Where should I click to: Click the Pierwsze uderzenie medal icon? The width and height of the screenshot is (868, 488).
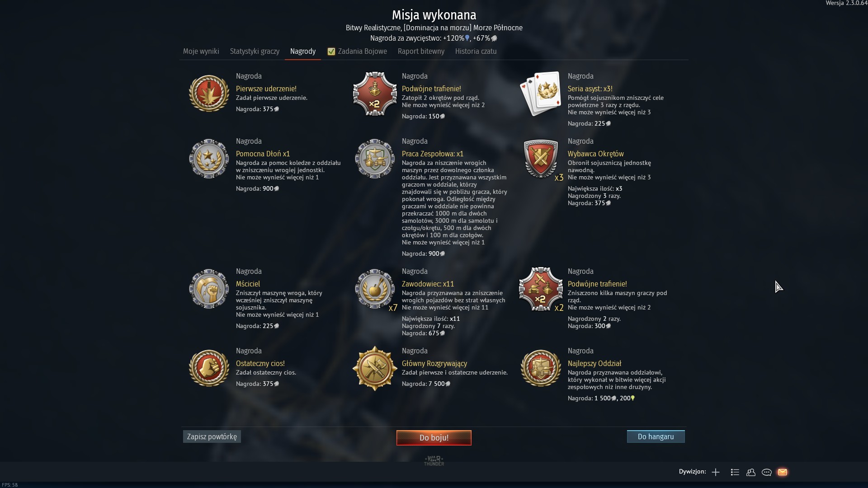[x=209, y=94]
